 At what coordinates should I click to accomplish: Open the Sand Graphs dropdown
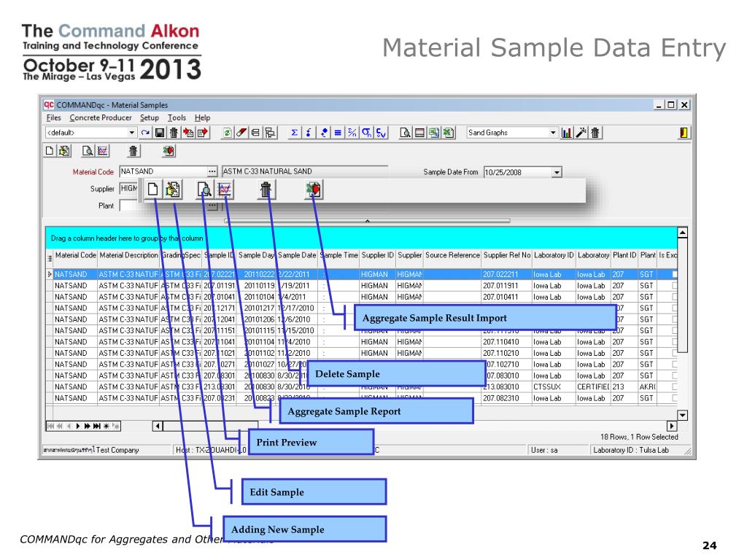click(x=553, y=133)
